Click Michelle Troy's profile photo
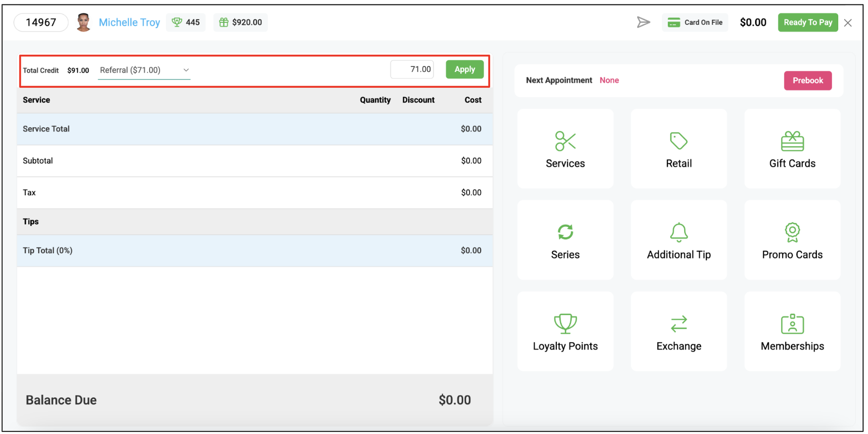Screen dimensions: 868x434 click(84, 22)
